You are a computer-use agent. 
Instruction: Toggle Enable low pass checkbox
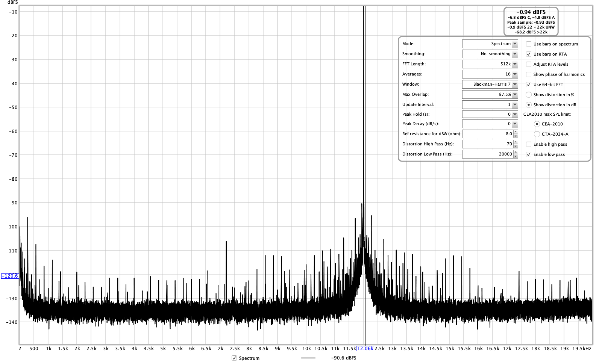529,154
